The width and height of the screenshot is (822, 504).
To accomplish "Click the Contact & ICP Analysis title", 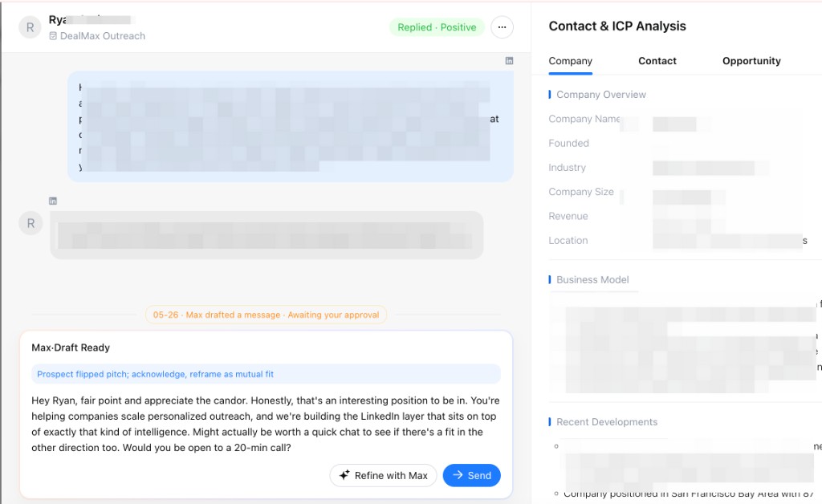I will pyautogui.click(x=617, y=26).
